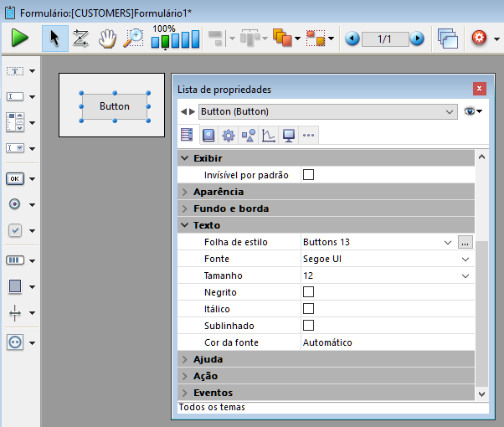
Task: Enable the Negrito checkbox
Action: click(308, 292)
